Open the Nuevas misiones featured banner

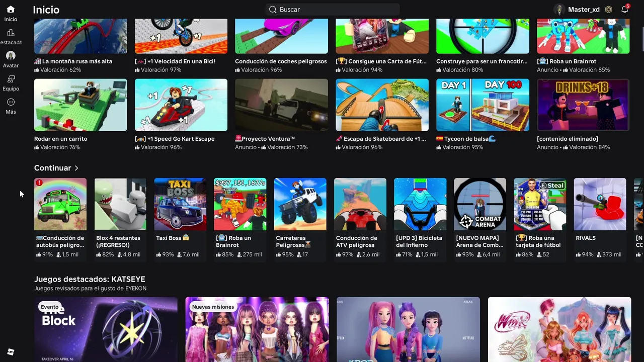tap(257, 329)
